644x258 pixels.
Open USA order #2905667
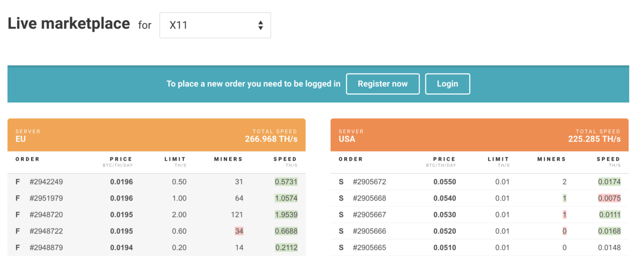coord(369,215)
